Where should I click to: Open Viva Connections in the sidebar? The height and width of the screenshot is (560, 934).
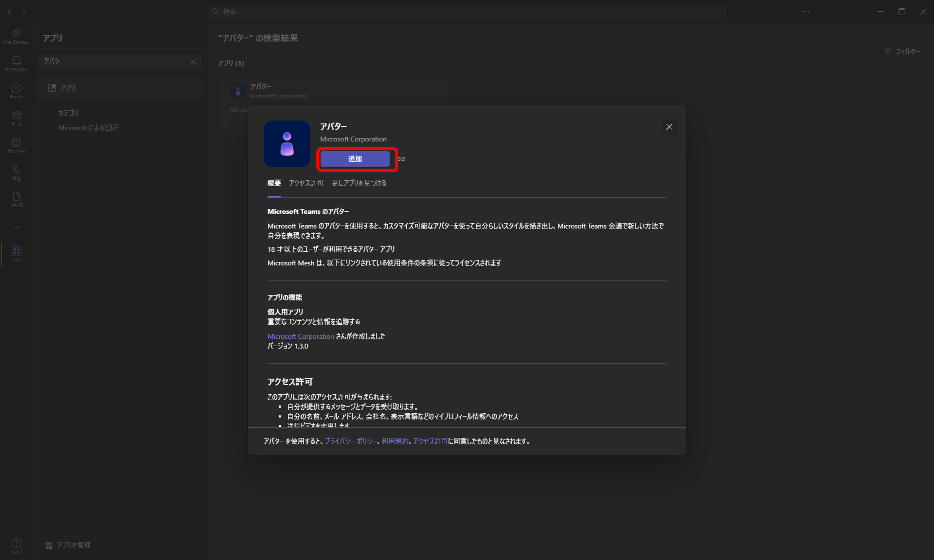16,37
